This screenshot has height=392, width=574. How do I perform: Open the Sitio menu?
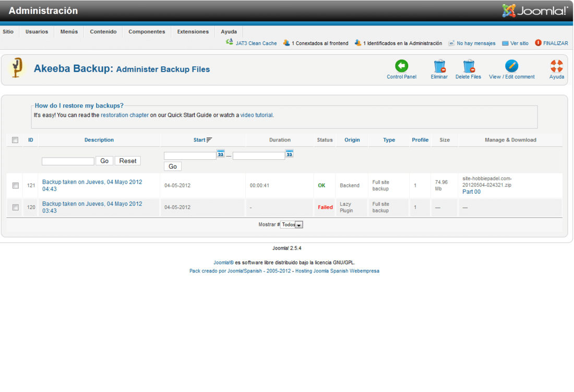point(8,32)
